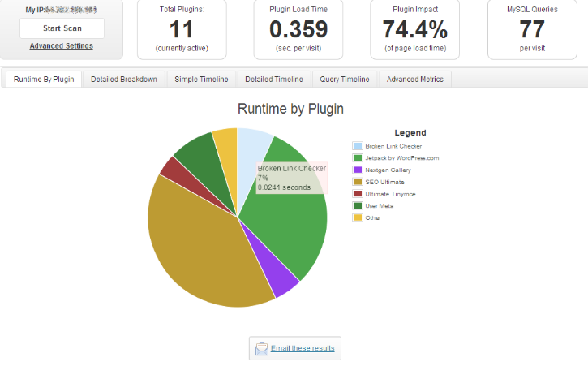The image size is (588, 366).
Task: Open the Simple Timeline tab
Action: (x=202, y=79)
